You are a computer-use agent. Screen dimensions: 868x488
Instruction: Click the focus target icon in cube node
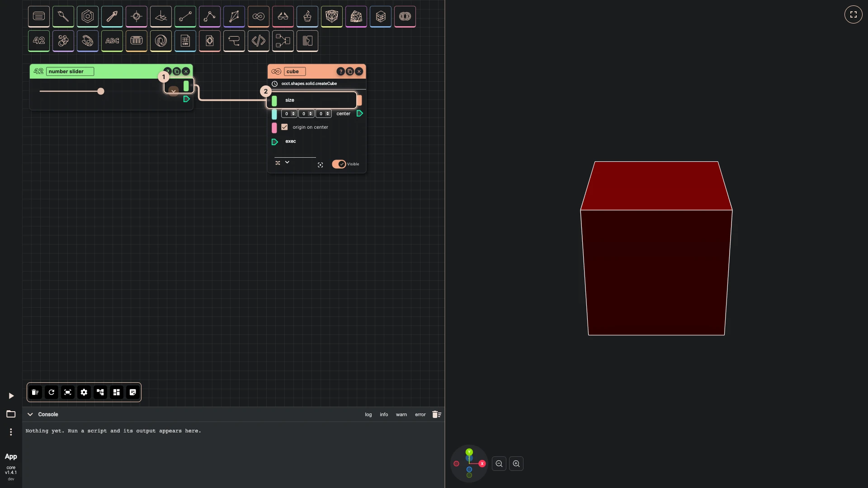point(321,165)
